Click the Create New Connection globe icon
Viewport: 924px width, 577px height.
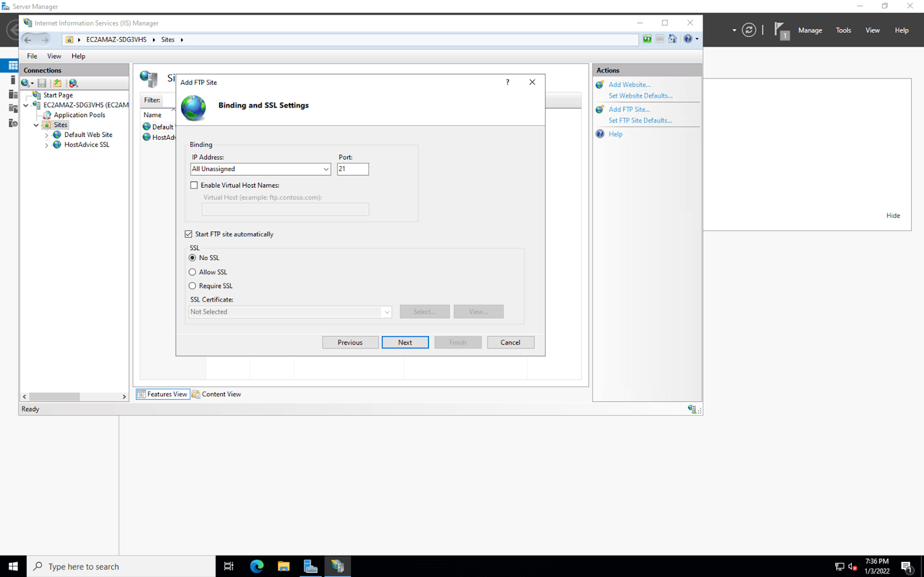pos(25,83)
